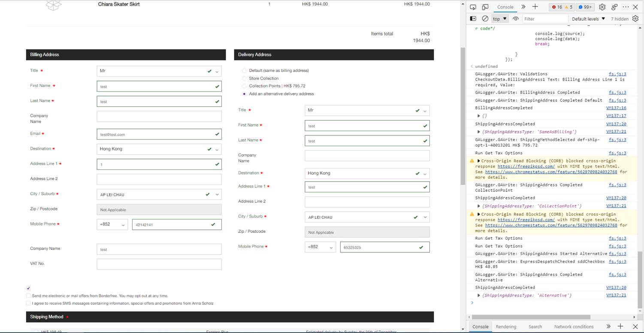Open the delivery City / Suburb dropdown
Screen dimensions: 644x333
click(367, 217)
